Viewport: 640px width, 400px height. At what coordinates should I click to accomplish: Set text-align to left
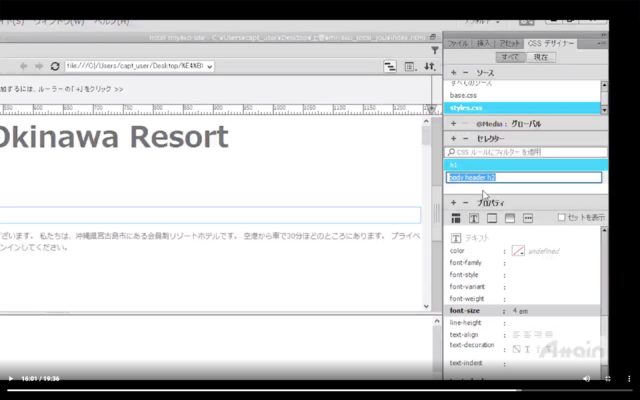pos(516,335)
